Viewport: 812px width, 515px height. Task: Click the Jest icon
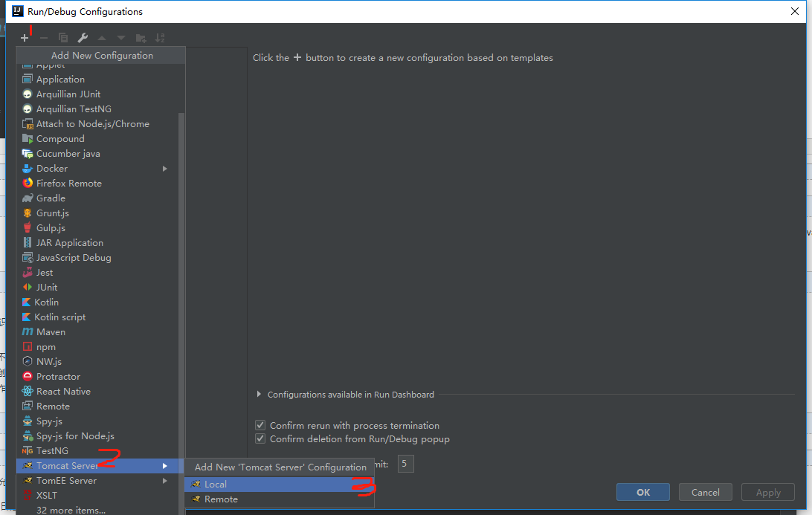[28, 273]
